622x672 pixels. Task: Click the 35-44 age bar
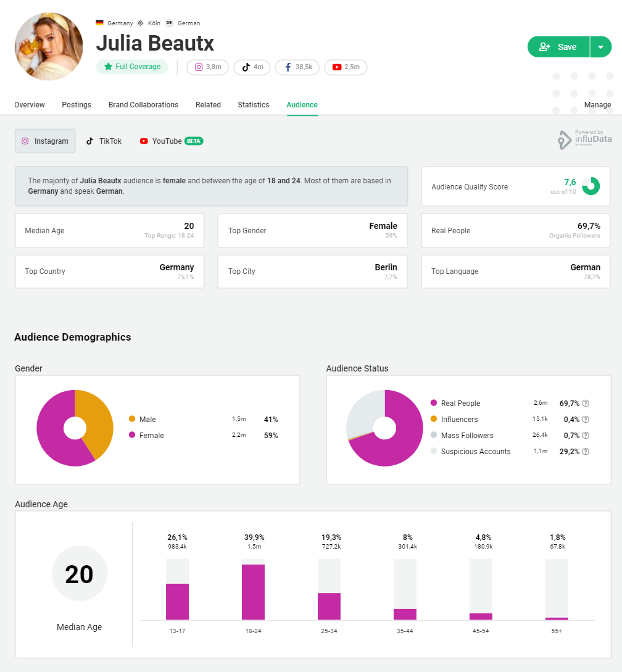(405, 589)
